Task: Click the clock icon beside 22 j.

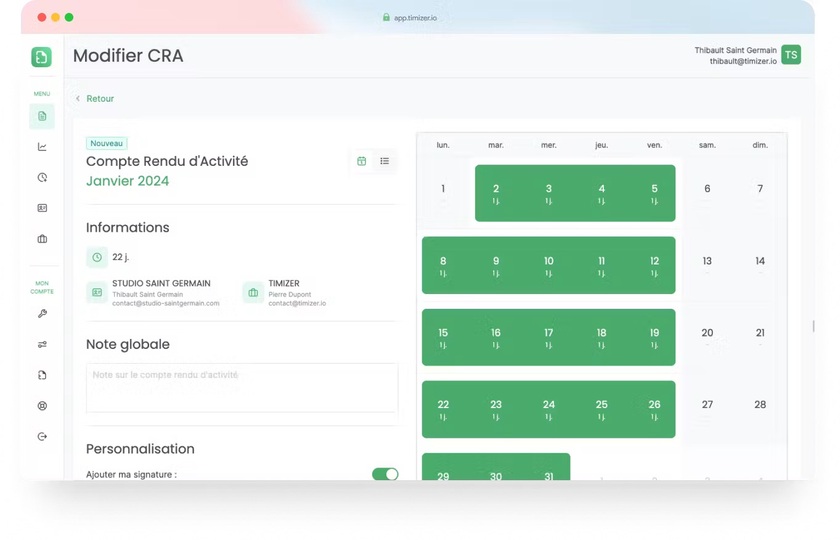Action: pos(97,257)
